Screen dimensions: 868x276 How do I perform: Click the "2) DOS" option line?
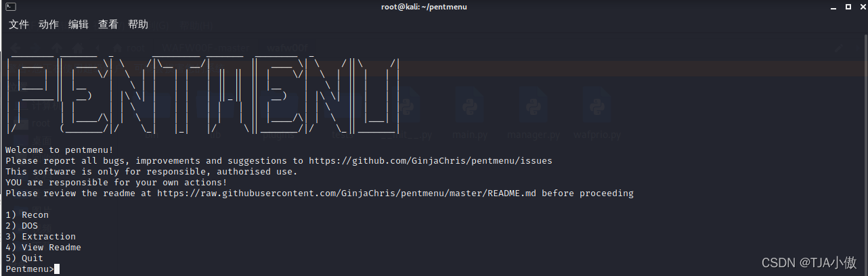point(22,226)
